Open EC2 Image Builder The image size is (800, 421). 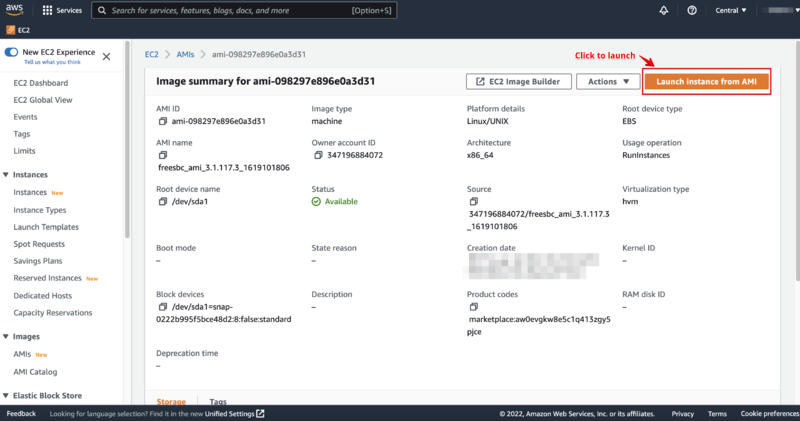point(518,82)
